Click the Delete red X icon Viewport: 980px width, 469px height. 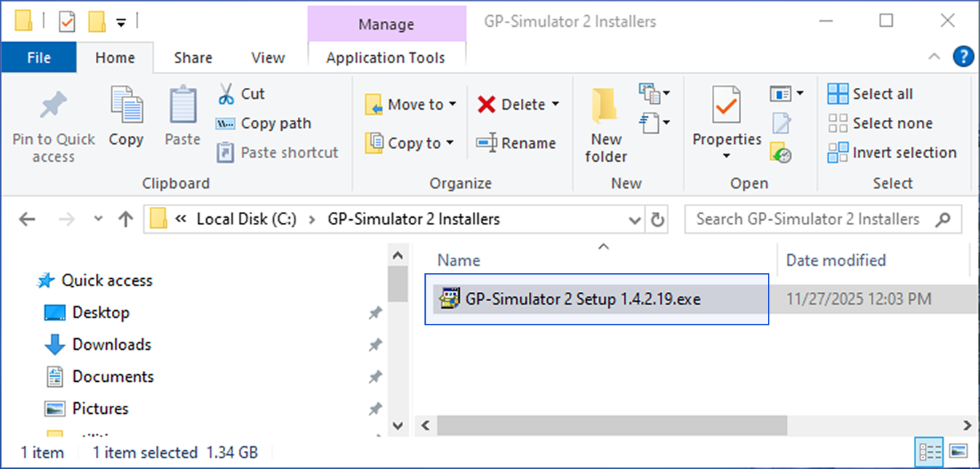pyautogui.click(x=486, y=105)
